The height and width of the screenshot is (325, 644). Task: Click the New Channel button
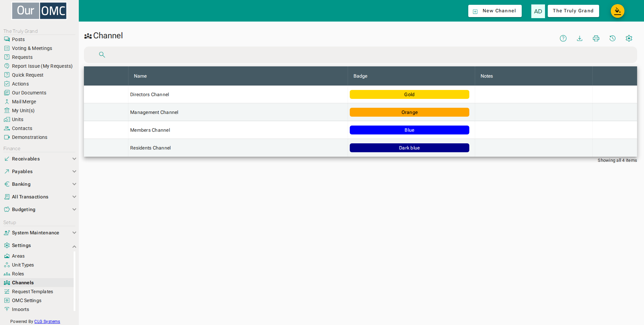[495, 11]
